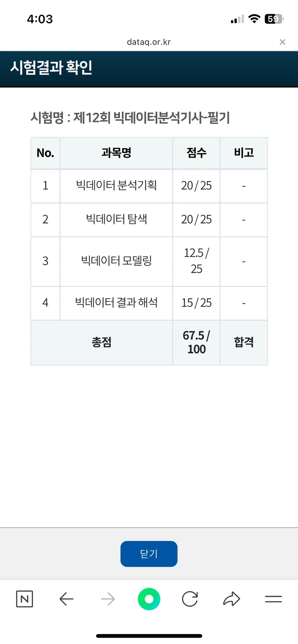Tap the clock time in status bar
The image size is (298, 644).
click(x=40, y=19)
